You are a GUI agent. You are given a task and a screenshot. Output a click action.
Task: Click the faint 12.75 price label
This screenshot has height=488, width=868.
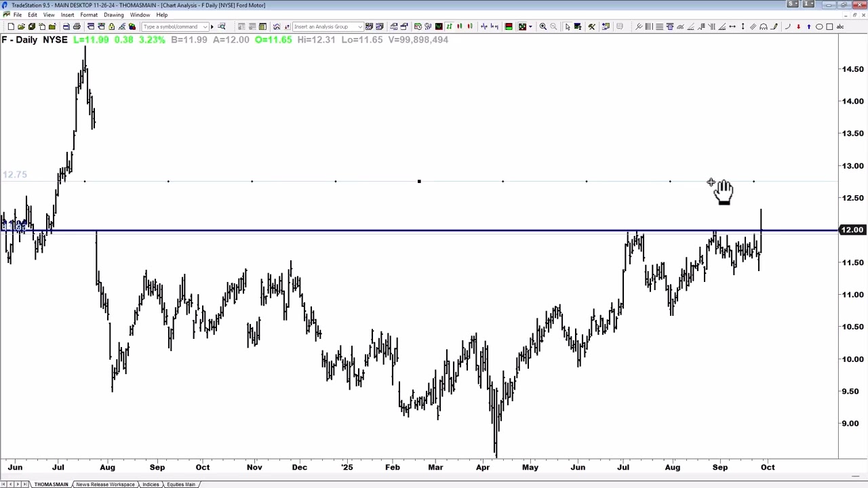pyautogui.click(x=15, y=175)
